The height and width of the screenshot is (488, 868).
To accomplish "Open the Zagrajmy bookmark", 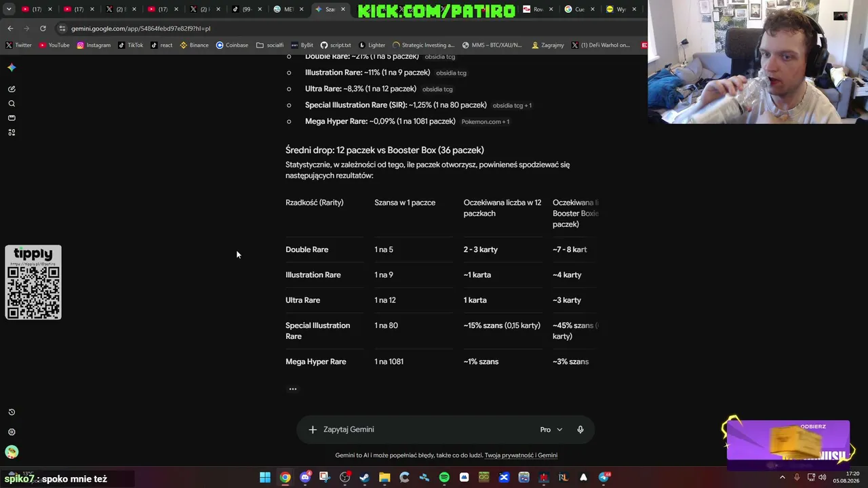I will pos(548,45).
